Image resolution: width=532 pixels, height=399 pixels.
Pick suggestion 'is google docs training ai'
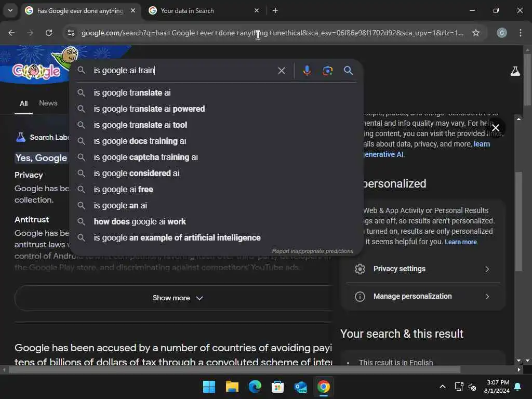tap(217, 141)
